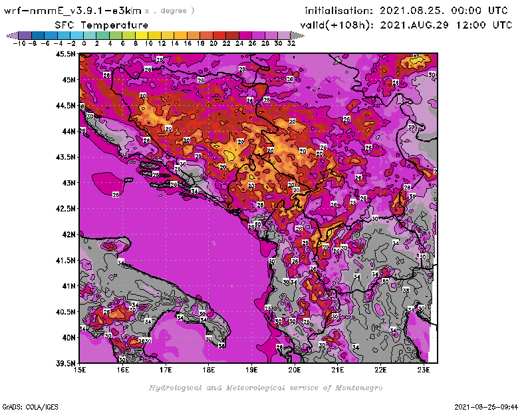Click the '23E' longitude axis label

coord(424,370)
